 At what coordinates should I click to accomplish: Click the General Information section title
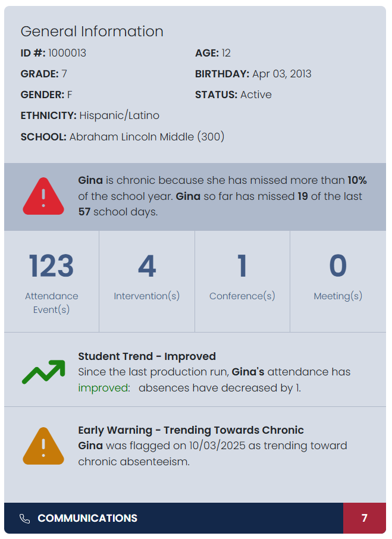pyautogui.click(x=92, y=32)
